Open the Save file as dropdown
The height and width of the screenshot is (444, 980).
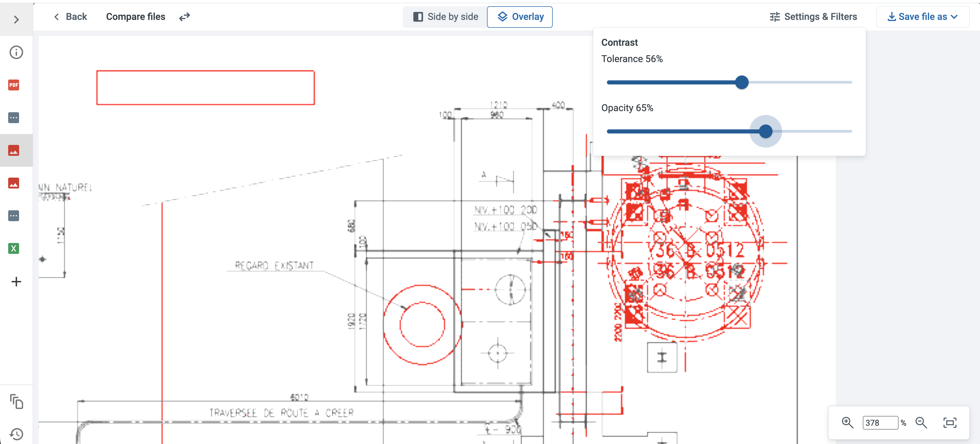click(922, 17)
